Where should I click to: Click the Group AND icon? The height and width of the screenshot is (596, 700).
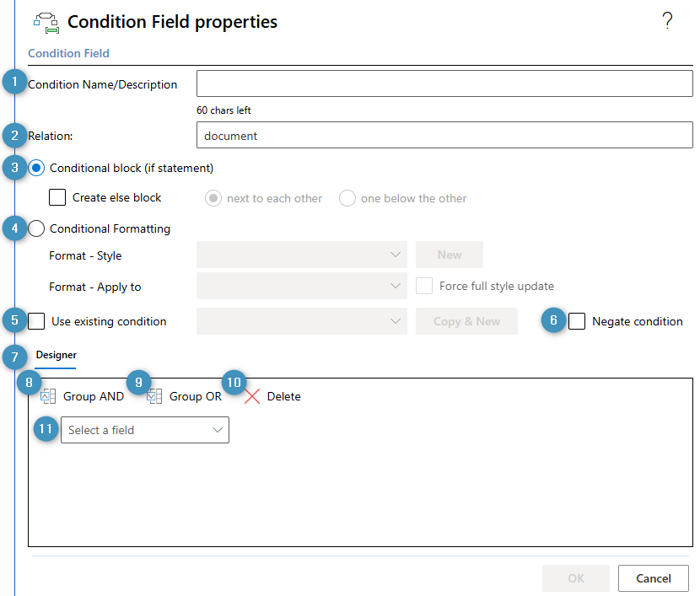[48, 396]
